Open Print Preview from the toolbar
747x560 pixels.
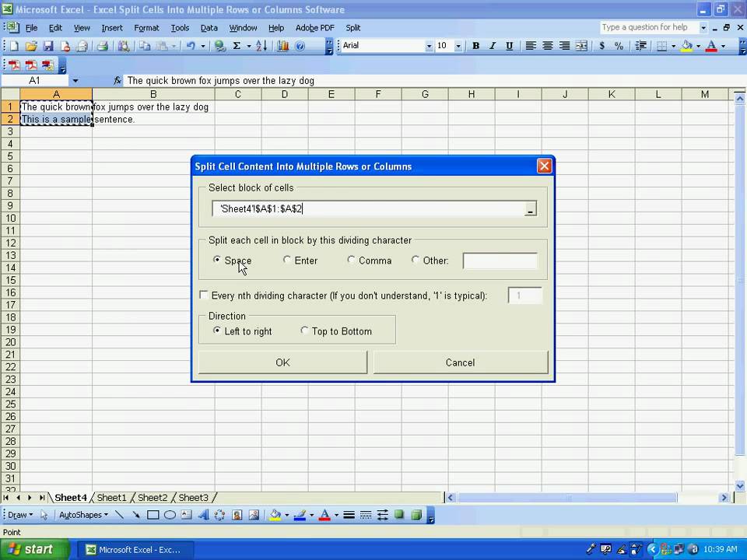click(x=124, y=46)
